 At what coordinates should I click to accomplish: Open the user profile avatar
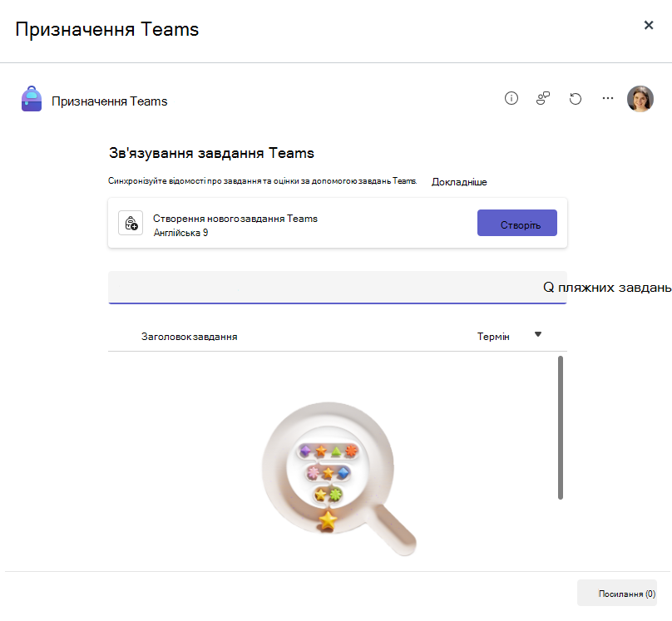640,98
